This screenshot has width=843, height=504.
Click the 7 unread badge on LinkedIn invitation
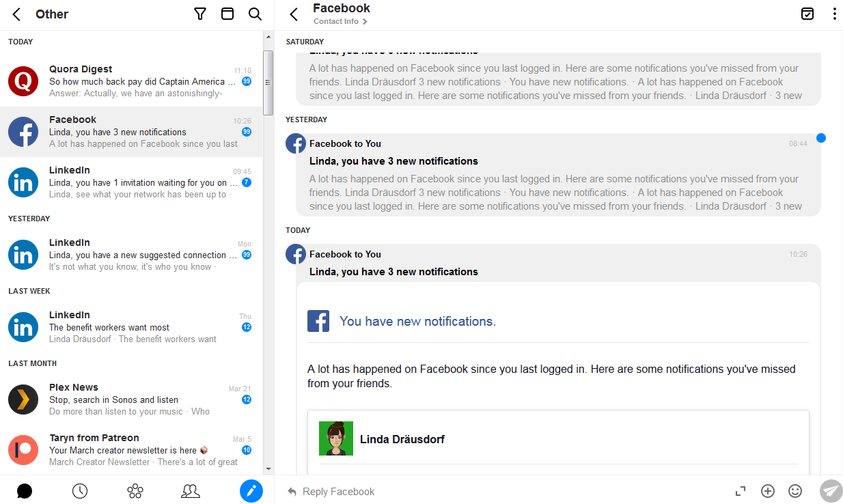click(247, 182)
